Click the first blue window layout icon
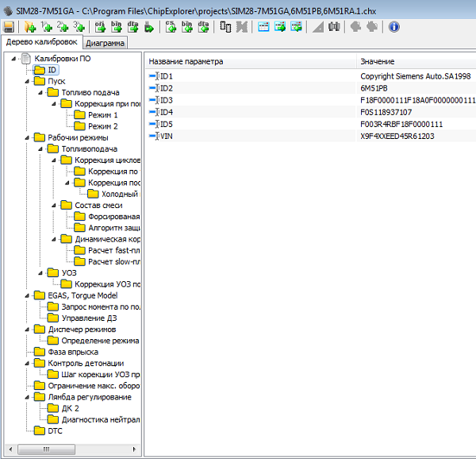 264,26
